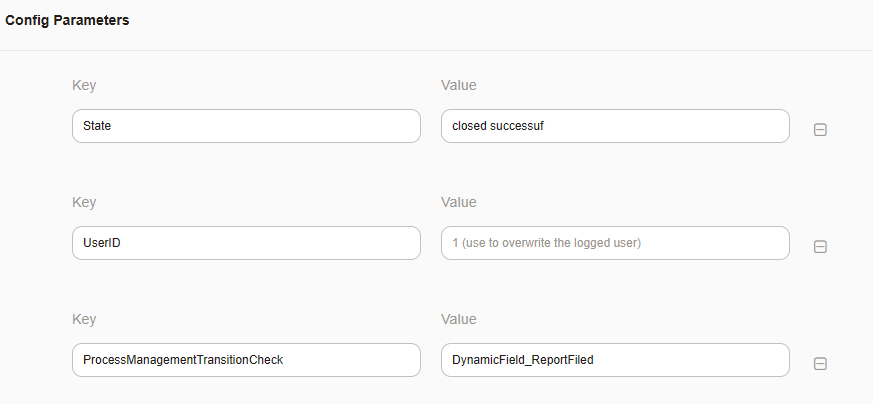Screen dimensions: 873x404
Task: Delete the ProcessManagementTransitionCheck parameter row
Action: [820, 364]
